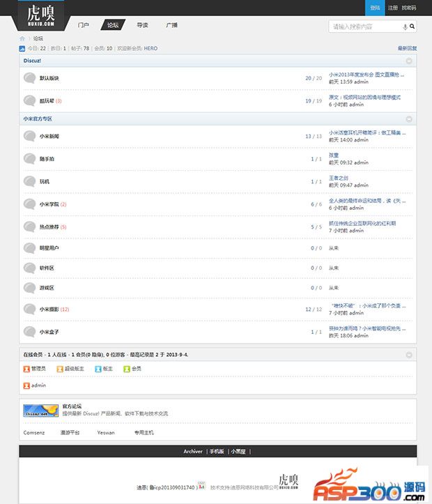Open the Yeswan friend link
The height and width of the screenshot is (504, 432).
pos(106,433)
